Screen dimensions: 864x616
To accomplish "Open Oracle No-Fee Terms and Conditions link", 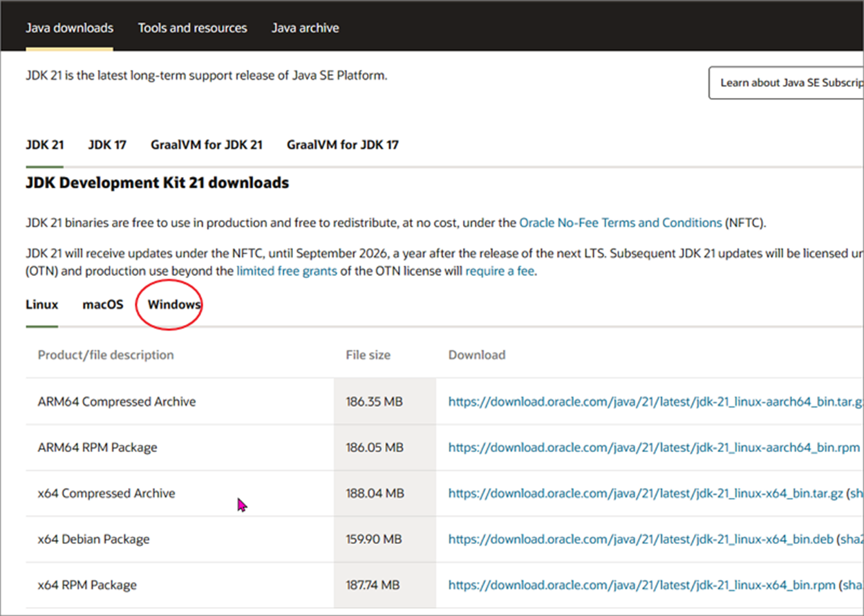I will tap(621, 223).
